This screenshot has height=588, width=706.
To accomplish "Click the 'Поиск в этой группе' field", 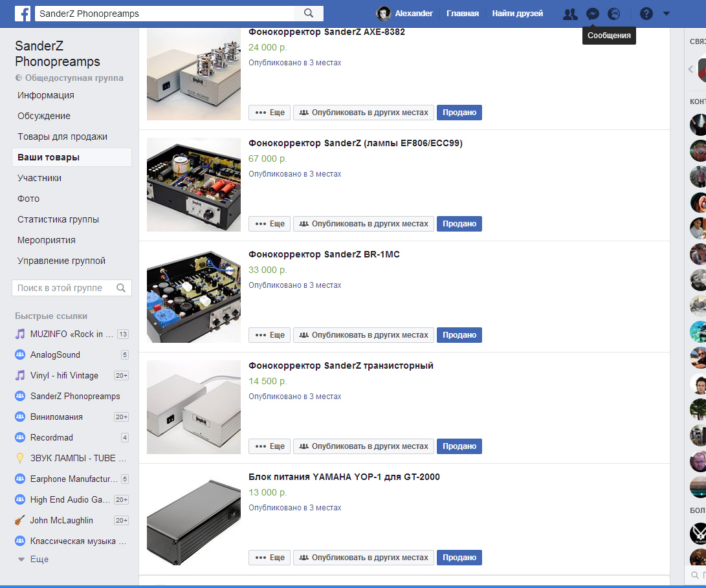I will pos(63,288).
